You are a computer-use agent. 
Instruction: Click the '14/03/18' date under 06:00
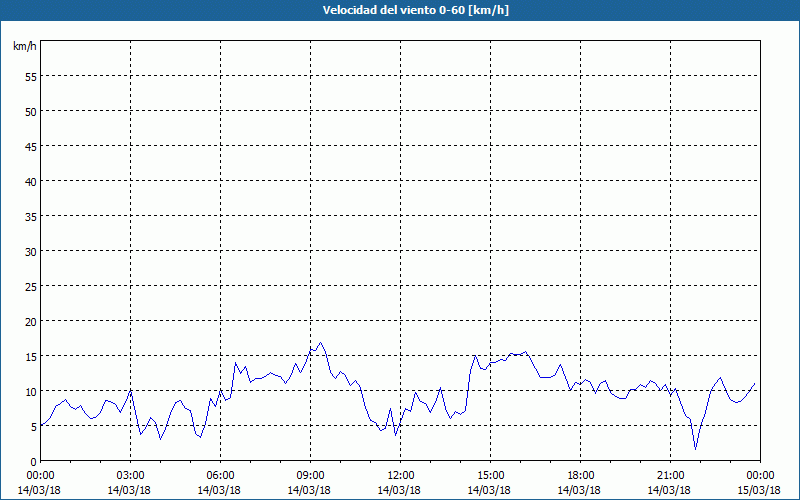[219, 490]
